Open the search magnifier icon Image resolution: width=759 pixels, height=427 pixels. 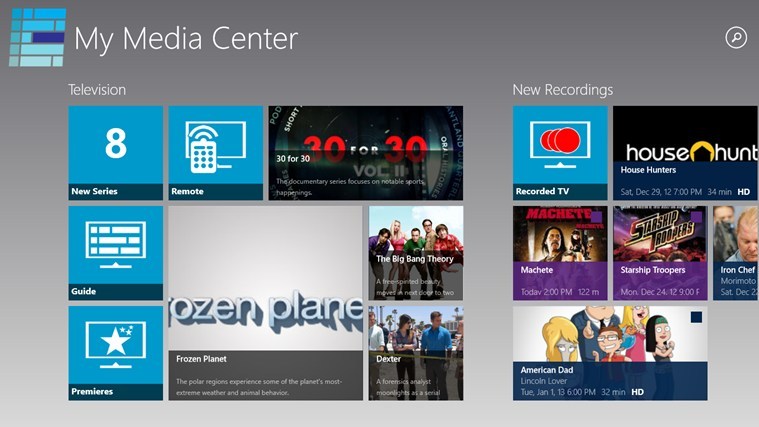(x=736, y=37)
